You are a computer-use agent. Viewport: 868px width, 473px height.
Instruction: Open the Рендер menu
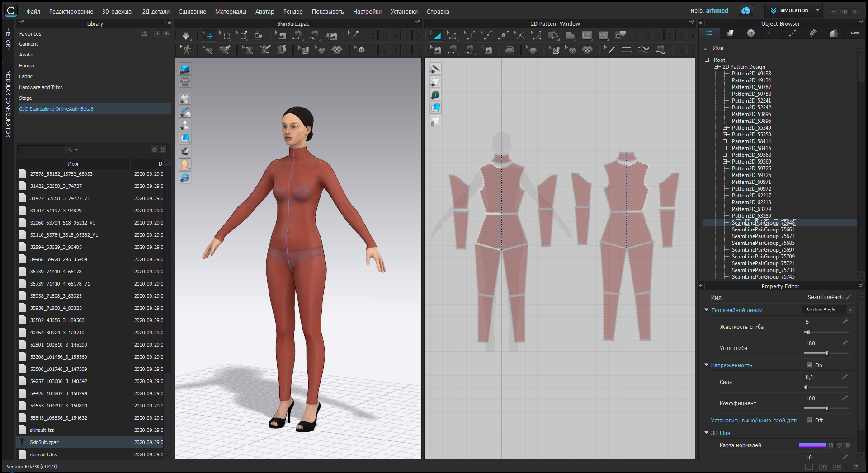293,12
